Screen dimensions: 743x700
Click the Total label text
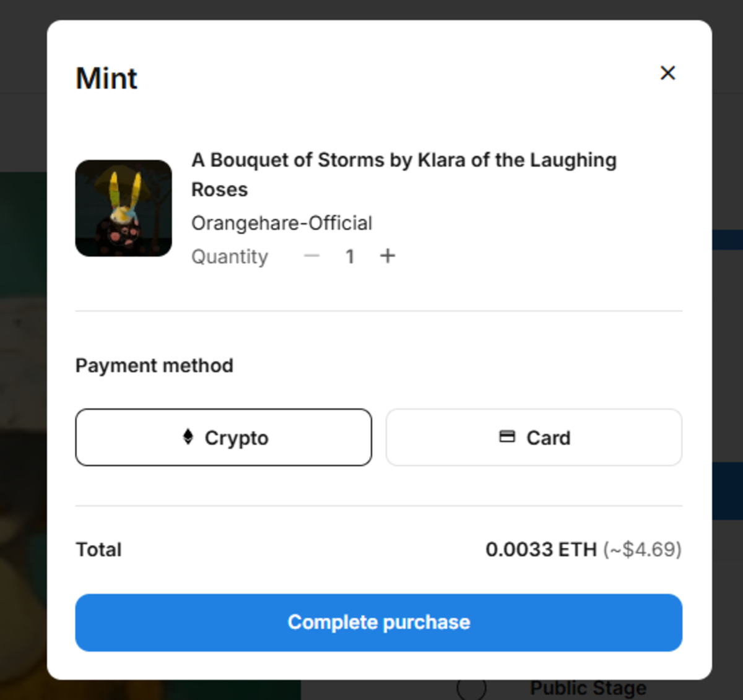tap(98, 550)
